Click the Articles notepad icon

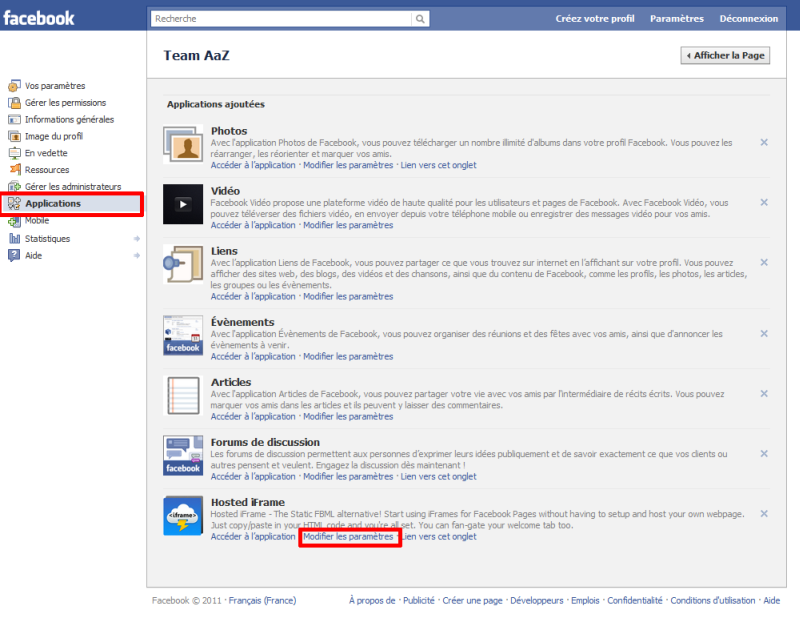183,395
